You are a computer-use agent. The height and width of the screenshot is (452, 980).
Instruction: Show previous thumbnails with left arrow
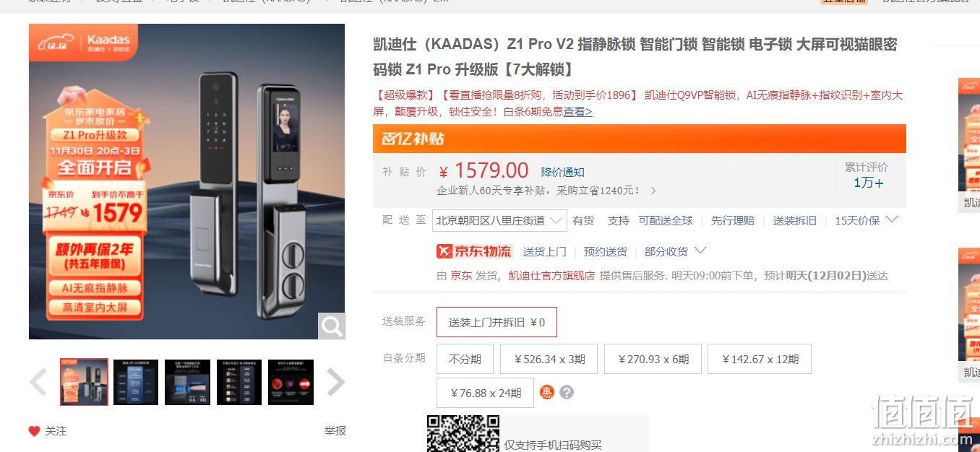click(38, 382)
